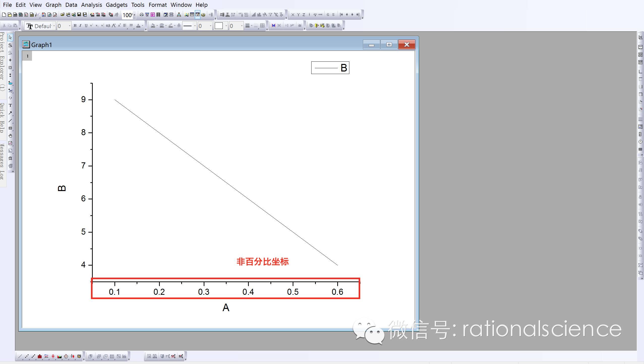Create a Line plot from the 2D Graphs toolbar

click(x=20, y=356)
